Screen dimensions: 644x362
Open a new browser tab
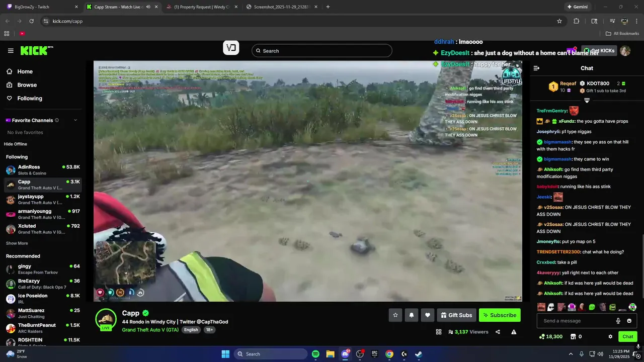pyautogui.click(x=328, y=7)
